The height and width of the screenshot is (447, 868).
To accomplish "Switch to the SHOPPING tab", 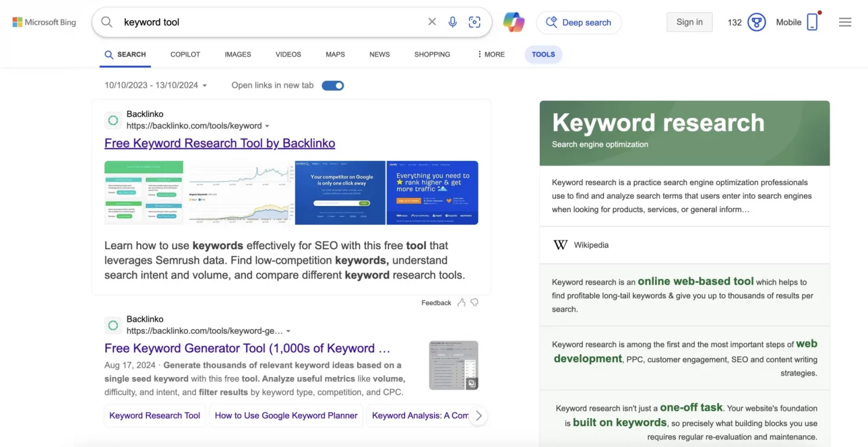I will pyautogui.click(x=432, y=54).
